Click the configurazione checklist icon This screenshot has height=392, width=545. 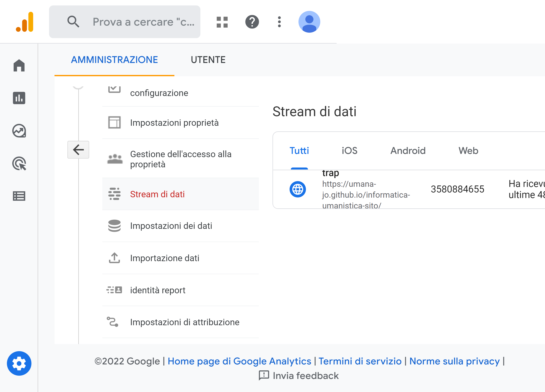(114, 89)
